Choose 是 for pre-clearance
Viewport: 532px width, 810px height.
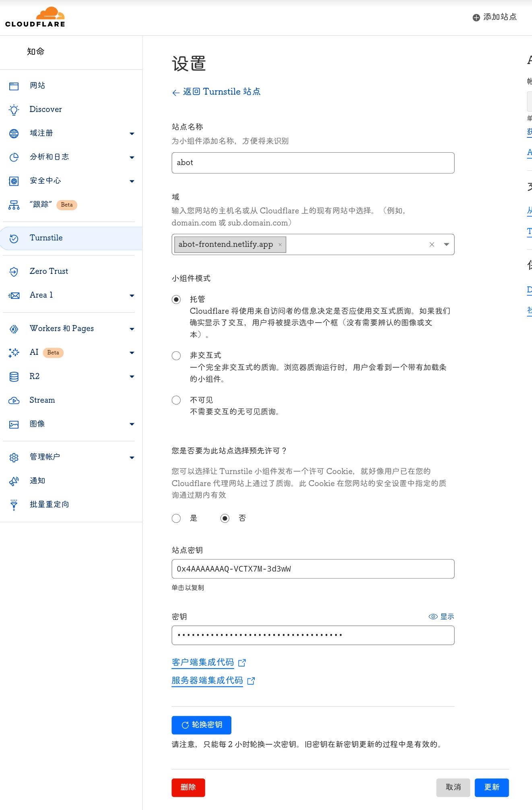(176, 518)
